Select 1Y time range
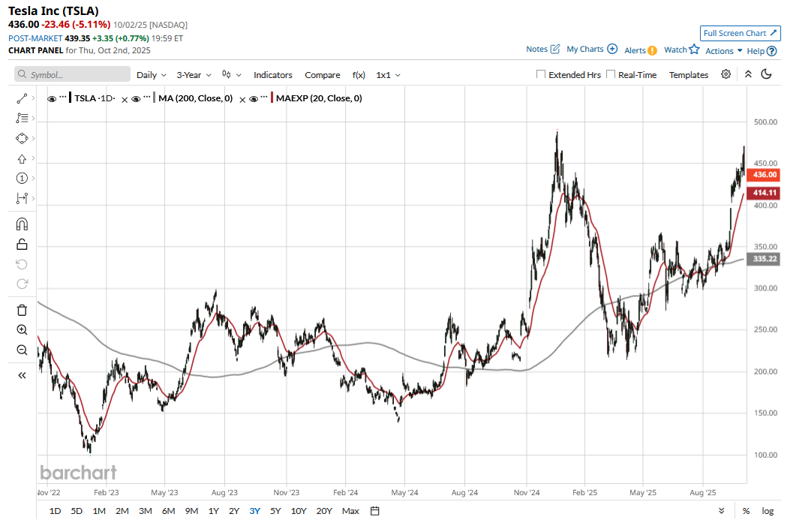Screen dimensions: 790x532 (214, 511)
